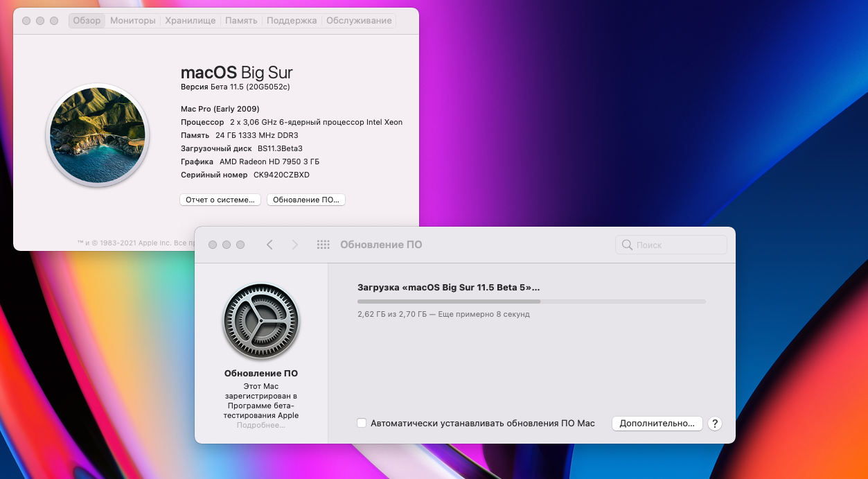Image resolution: width=868 pixels, height=479 pixels.
Task: Click the startup disk name BS11.3Beta3
Action: (280, 148)
